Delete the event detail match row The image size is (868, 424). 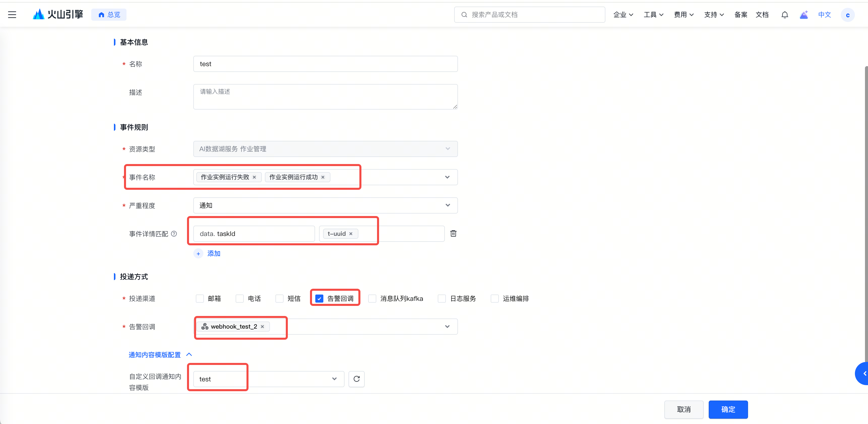click(453, 233)
